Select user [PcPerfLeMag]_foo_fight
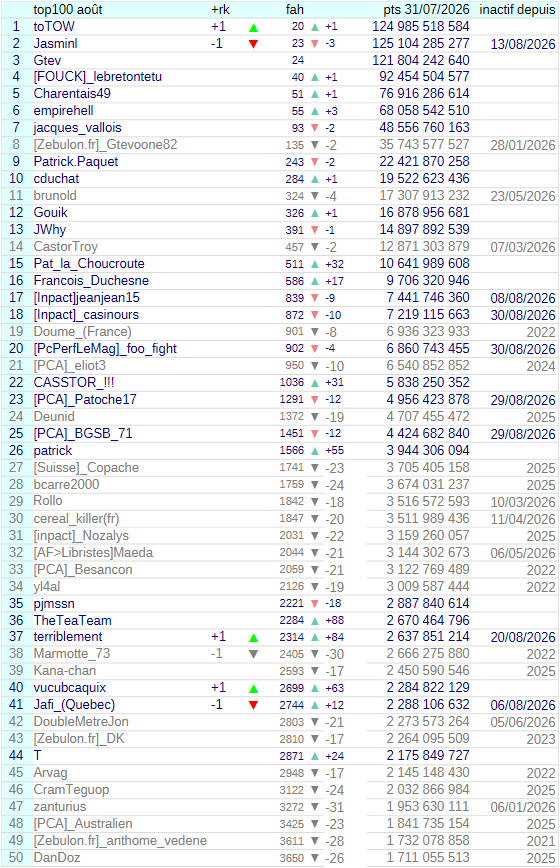 [x=105, y=349]
